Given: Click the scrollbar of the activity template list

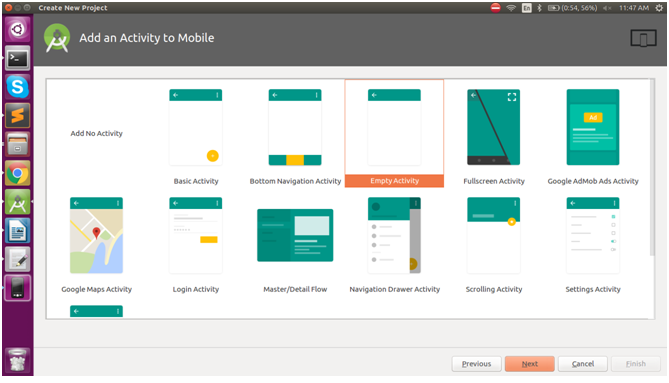Looking at the screenshot, I should [x=652, y=168].
